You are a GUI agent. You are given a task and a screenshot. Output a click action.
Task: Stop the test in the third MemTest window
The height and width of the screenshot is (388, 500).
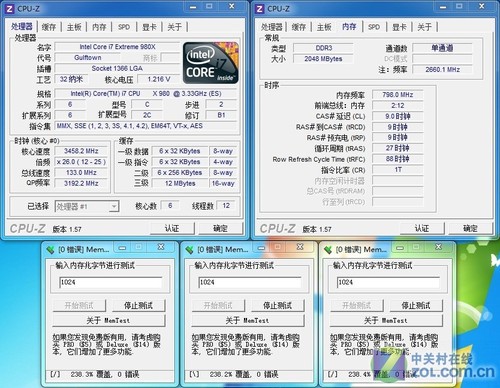(416, 305)
